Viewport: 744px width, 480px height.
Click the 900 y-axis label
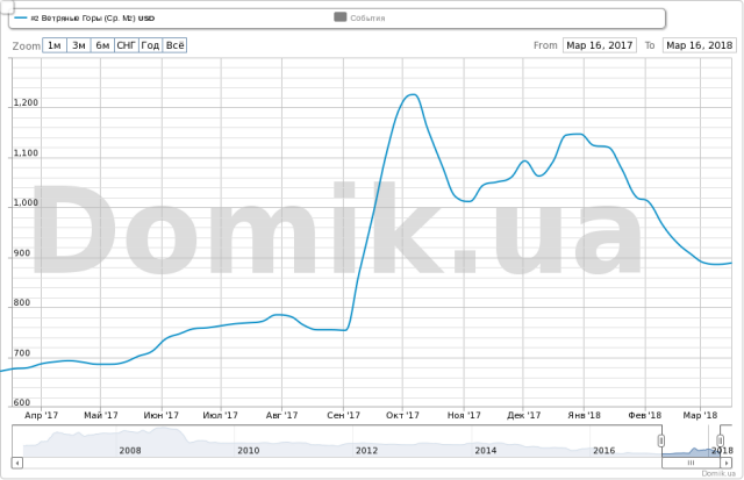[22, 253]
